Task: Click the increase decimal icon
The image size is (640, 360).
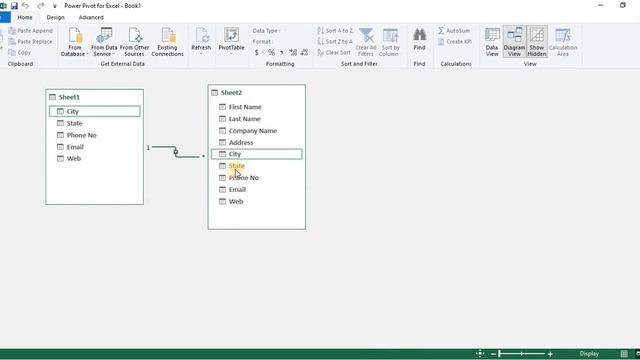Action: coord(293,53)
